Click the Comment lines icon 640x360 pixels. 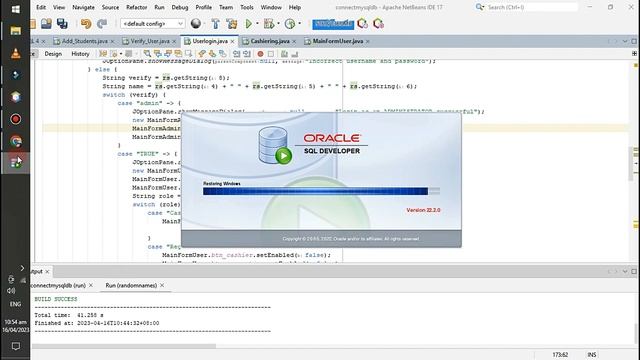(x=284, y=54)
